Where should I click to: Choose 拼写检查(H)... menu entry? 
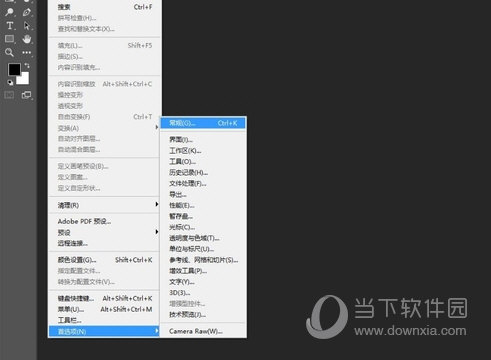point(105,18)
